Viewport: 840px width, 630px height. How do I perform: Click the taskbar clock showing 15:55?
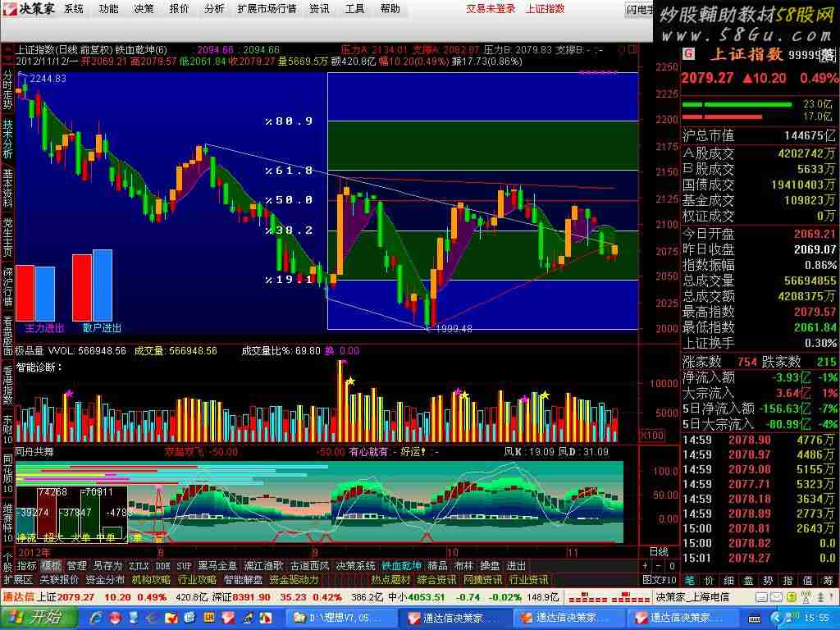coord(818,619)
